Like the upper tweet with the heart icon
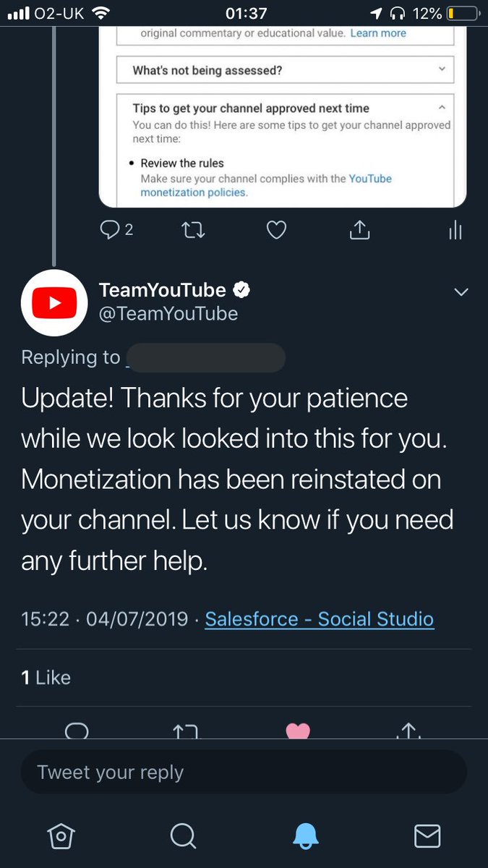The image size is (488, 868). (x=276, y=230)
